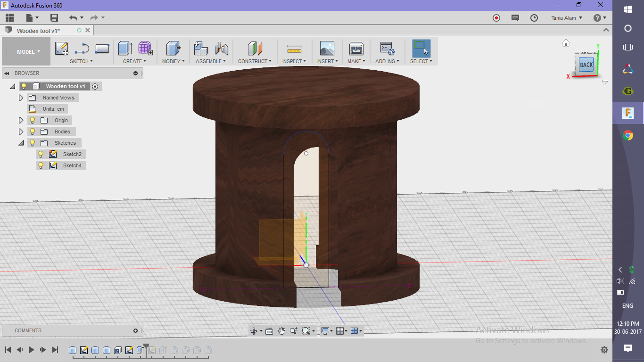Select the Zoom magnifier tool

(294, 331)
